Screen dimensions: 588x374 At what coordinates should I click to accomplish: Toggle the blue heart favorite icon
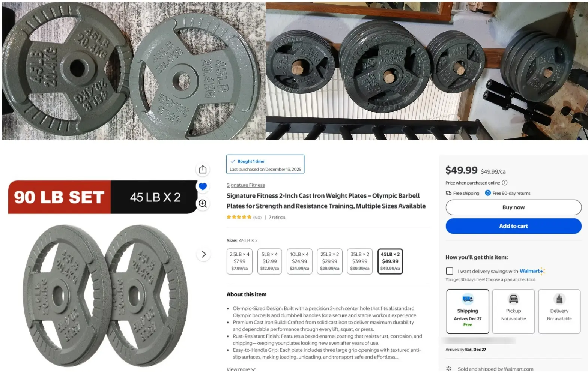(x=203, y=186)
